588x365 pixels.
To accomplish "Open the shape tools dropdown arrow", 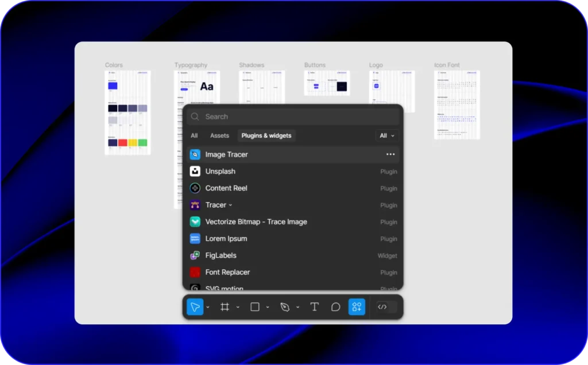I will [x=268, y=308].
